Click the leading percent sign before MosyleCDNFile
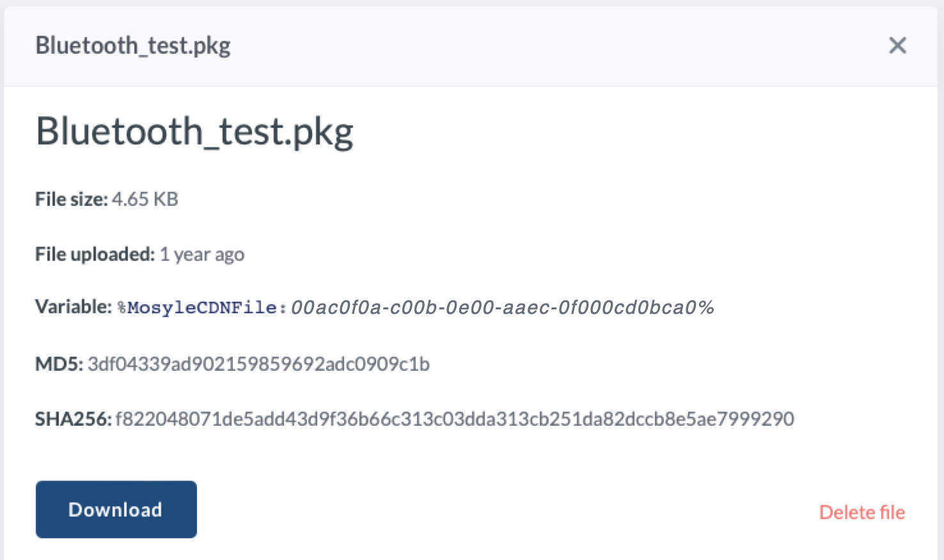The width and height of the screenshot is (944, 560). 122,308
